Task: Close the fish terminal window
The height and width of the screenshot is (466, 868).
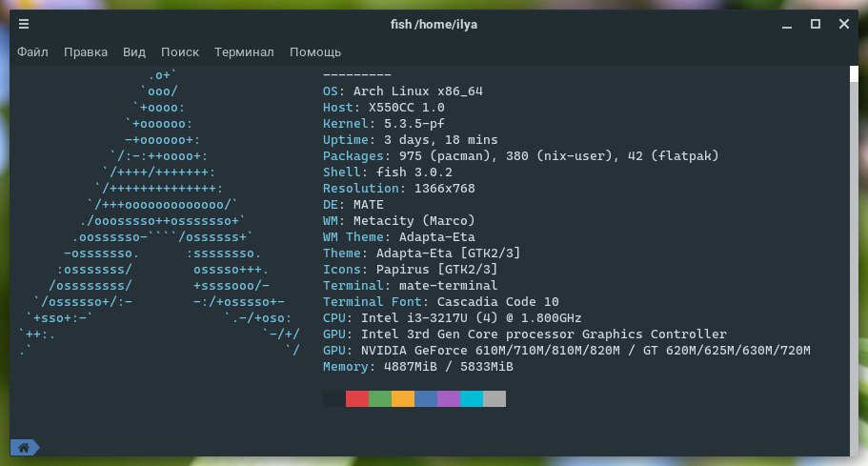Action: click(x=843, y=24)
